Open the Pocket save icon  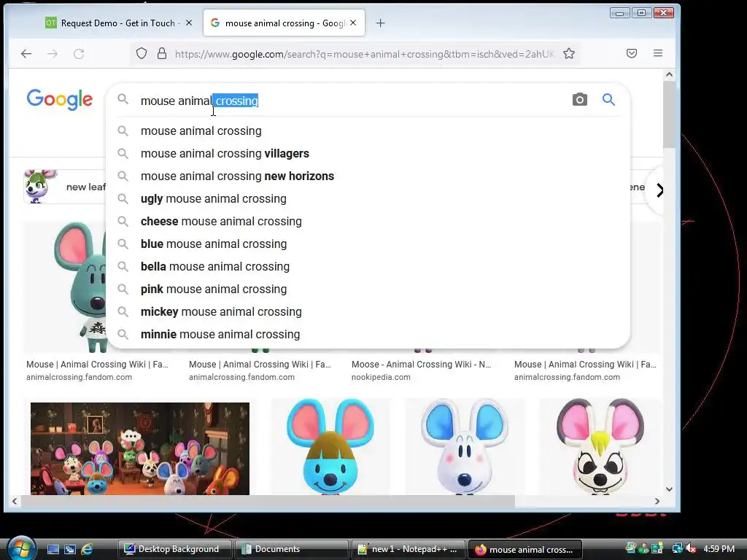(632, 53)
